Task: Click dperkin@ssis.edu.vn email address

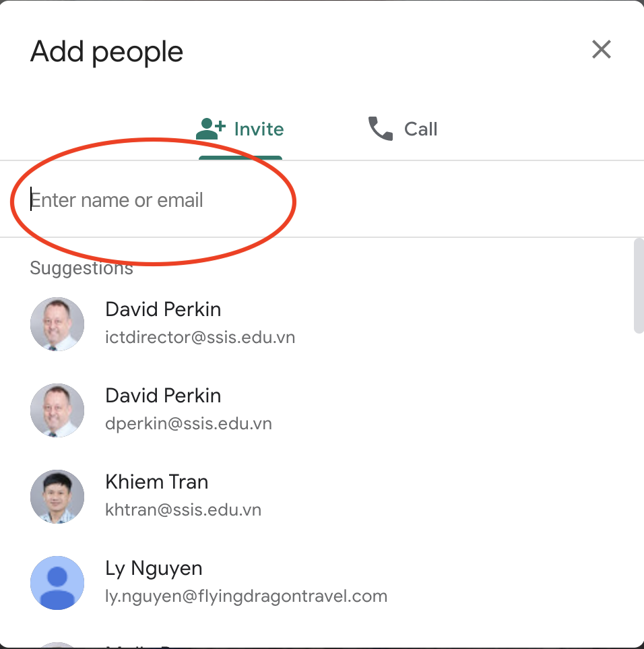Action: coord(189,424)
